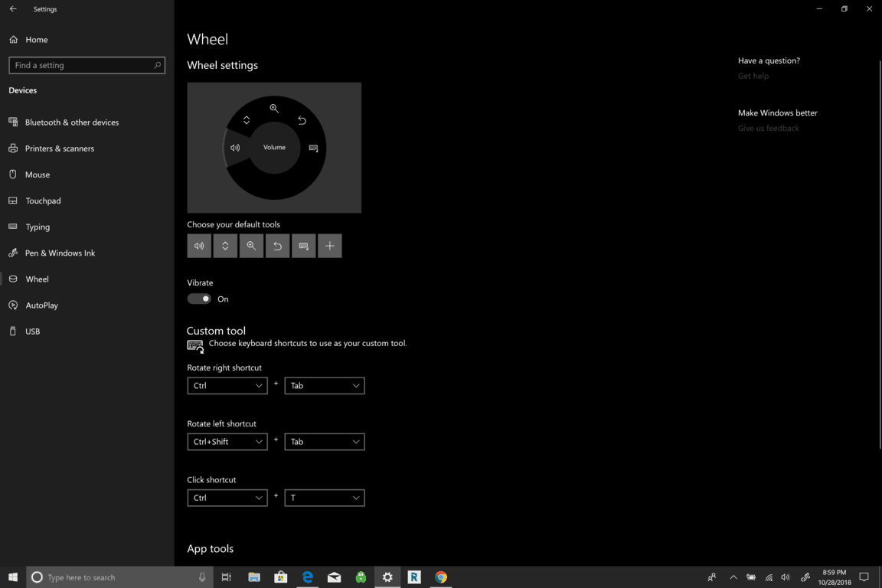Viewport: 882px width, 588px height.
Task: Turn off the Vibrate toggle
Action: (199, 299)
